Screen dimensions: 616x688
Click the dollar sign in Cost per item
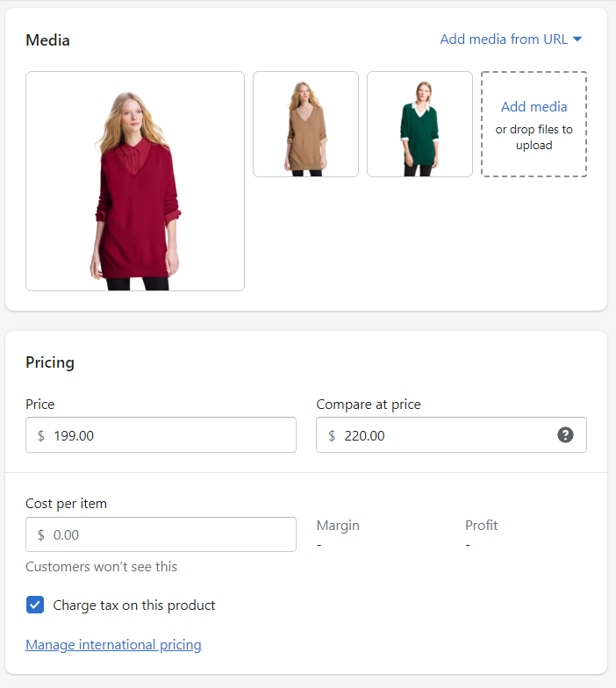click(x=40, y=535)
